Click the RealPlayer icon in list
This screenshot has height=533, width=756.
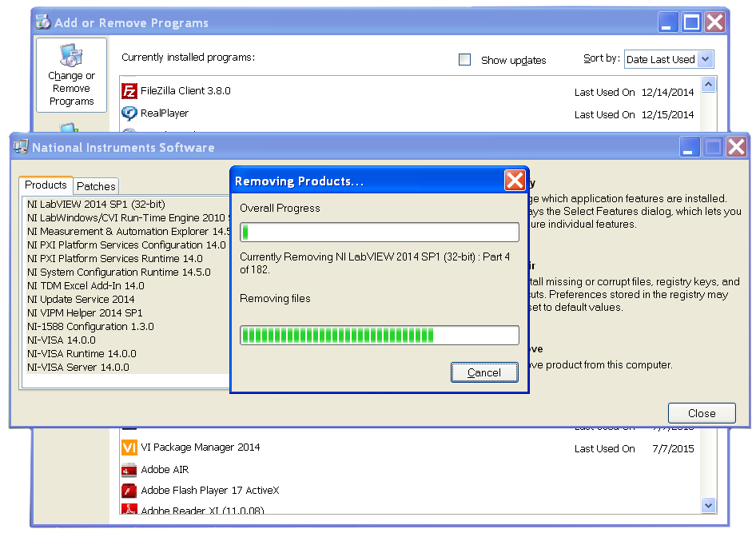click(129, 113)
